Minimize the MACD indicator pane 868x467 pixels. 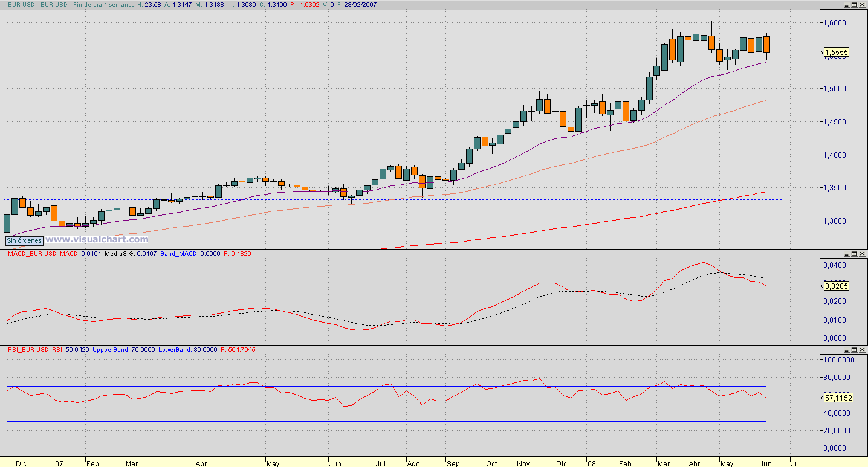click(x=847, y=254)
